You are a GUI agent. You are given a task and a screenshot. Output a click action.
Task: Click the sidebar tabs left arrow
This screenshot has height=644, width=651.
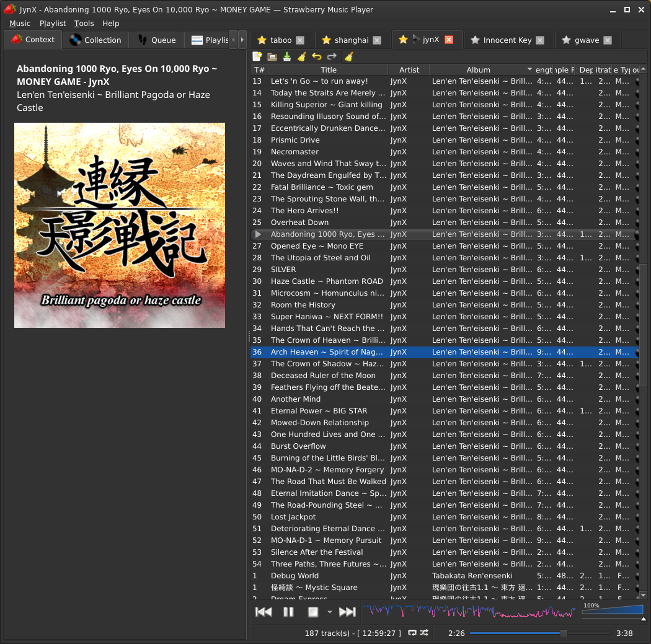tap(233, 40)
